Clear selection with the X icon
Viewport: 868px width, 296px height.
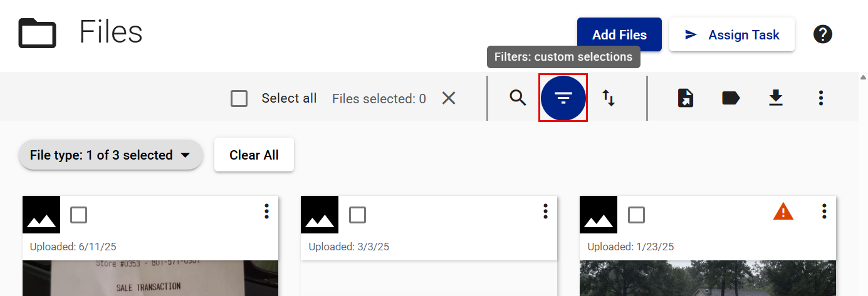pyautogui.click(x=449, y=98)
